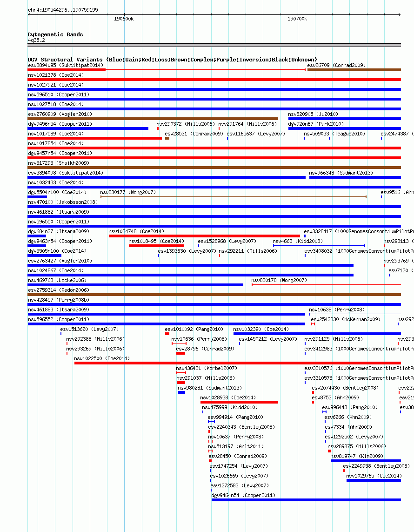Click nsv819747 (Kim2009) label
The height and width of the screenshot is (532, 414).
pos(357,456)
